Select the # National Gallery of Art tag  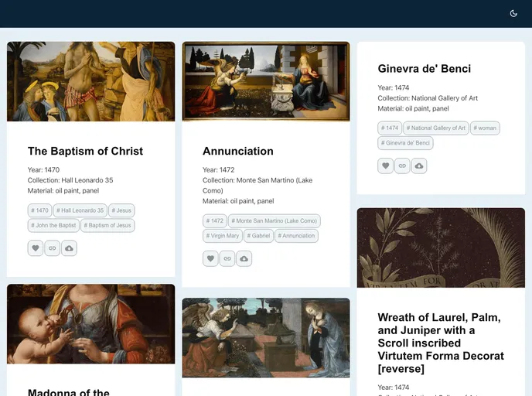(436, 128)
